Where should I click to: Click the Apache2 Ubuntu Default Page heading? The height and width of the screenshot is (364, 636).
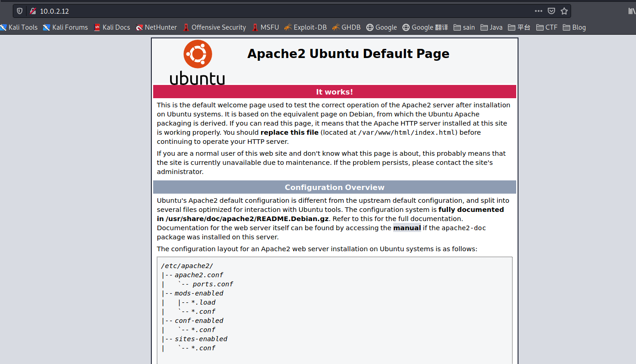click(348, 53)
